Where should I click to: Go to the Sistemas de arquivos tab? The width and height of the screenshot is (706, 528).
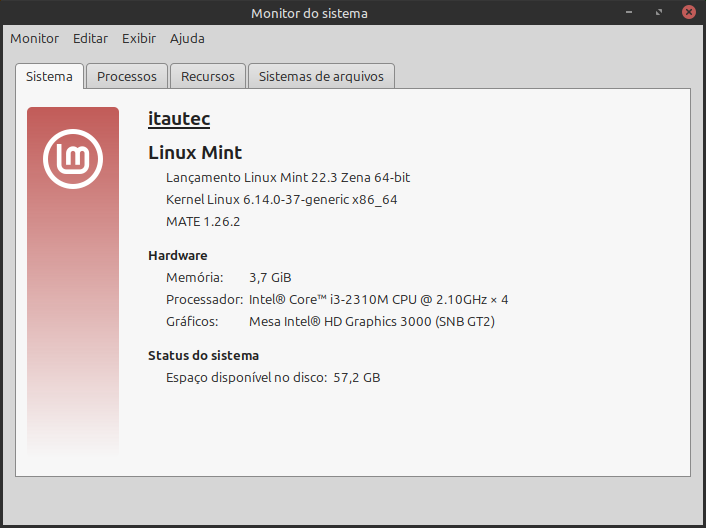tap(321, 76)
